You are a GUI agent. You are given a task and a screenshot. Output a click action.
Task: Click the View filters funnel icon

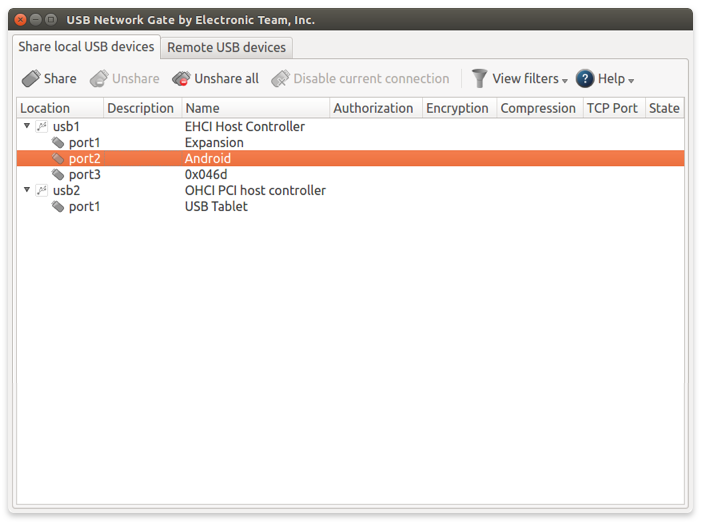click(x=479, y=78)
